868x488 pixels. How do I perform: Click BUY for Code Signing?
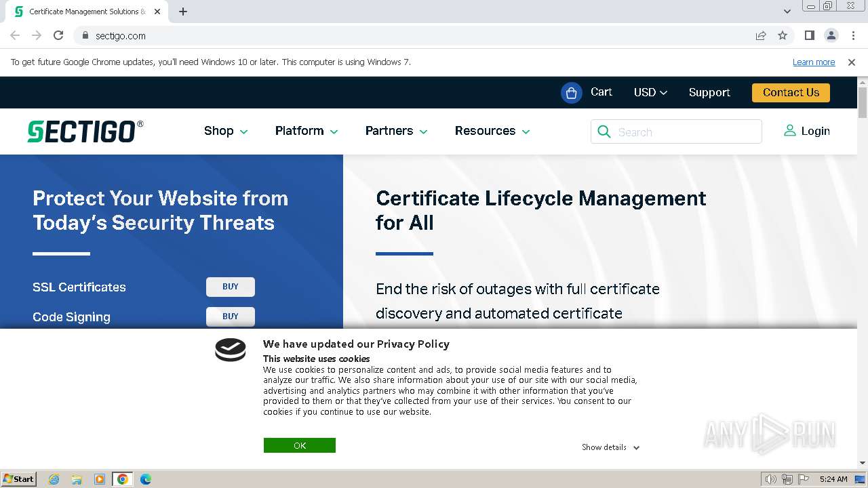231,317
